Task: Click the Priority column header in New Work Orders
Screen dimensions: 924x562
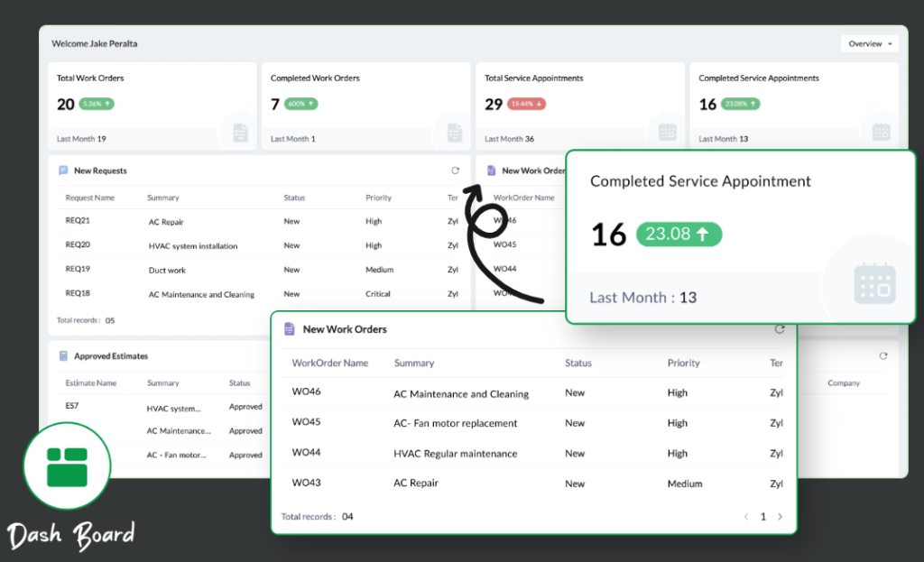Action: click(x=683, y=363)
